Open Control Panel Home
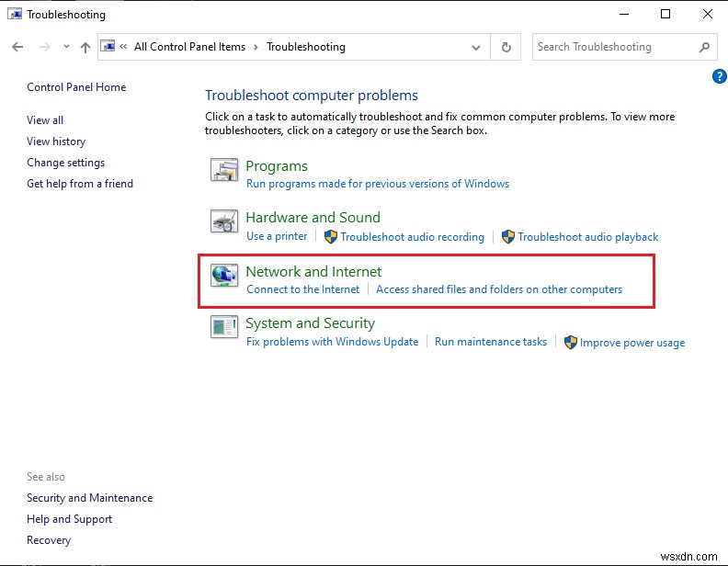This screenshot has width=728, height=566. tap(76, 87)
